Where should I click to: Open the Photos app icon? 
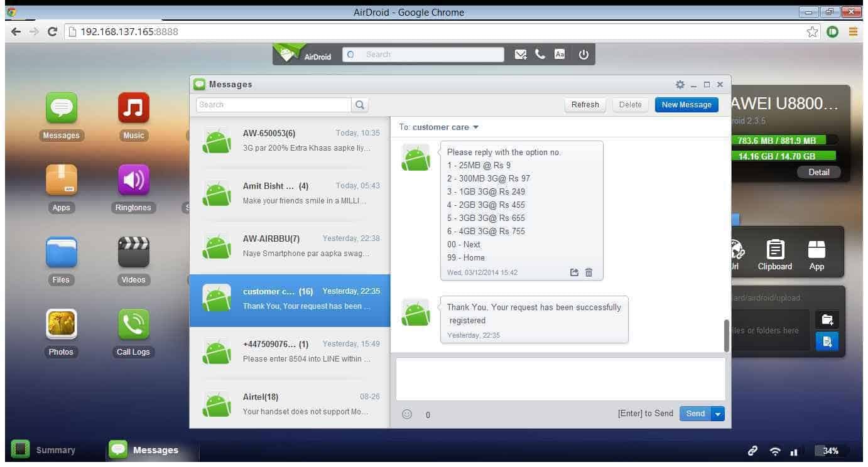tap(62, 325)
